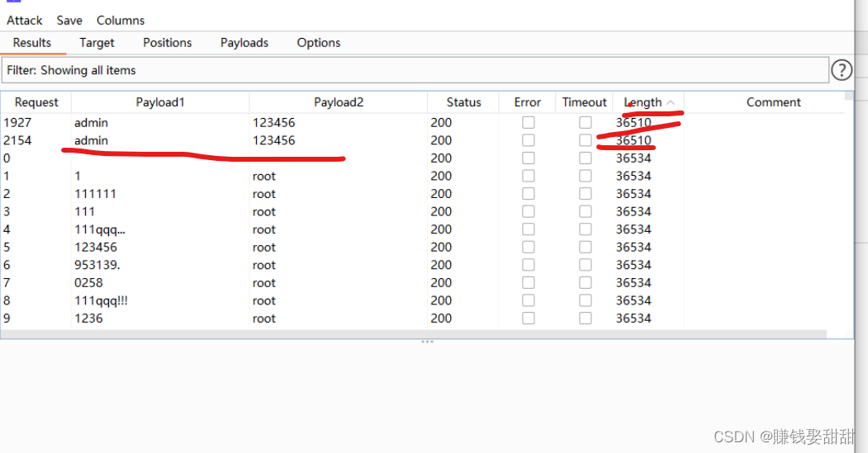Toggle Timeout checkbox for request 1
The width and height of the screenshot is (868, 453).
[x=585, y=176]
